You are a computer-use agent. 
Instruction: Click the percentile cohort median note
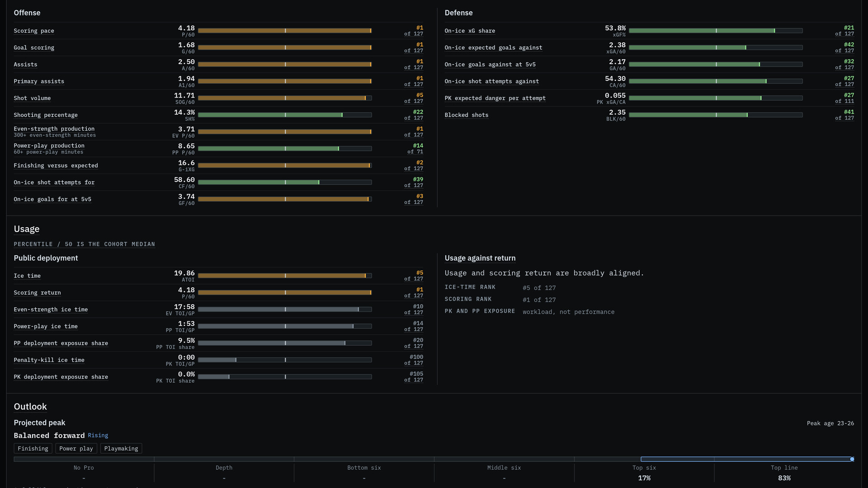point(85,244)
